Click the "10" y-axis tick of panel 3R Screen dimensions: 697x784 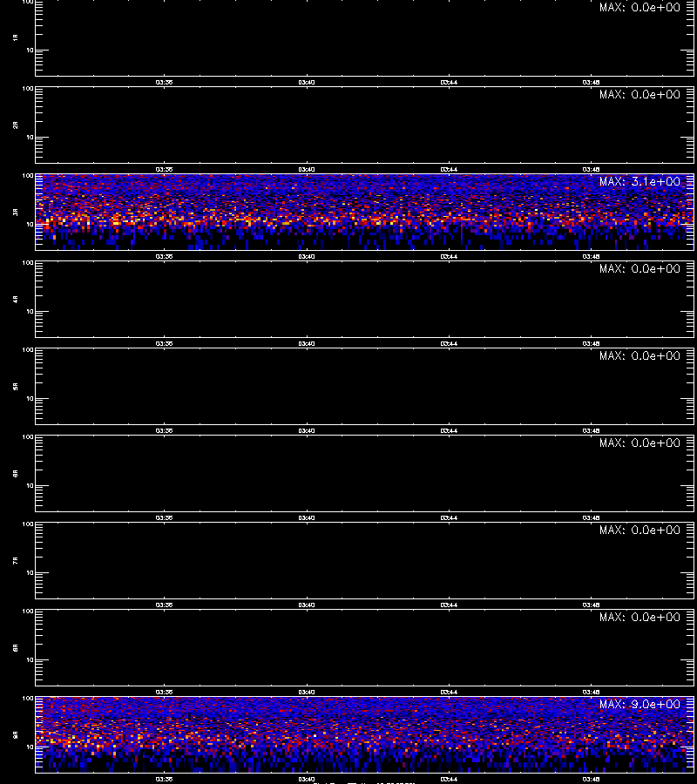30,225
